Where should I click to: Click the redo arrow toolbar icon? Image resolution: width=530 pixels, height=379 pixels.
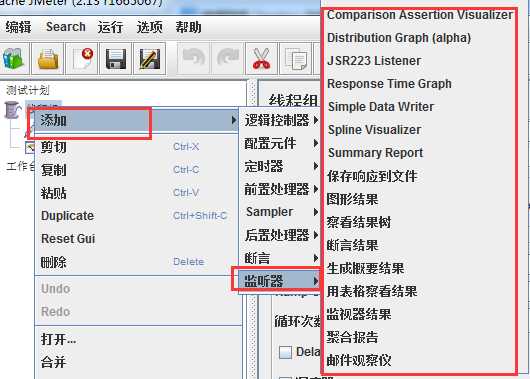(x=227, y=58)
